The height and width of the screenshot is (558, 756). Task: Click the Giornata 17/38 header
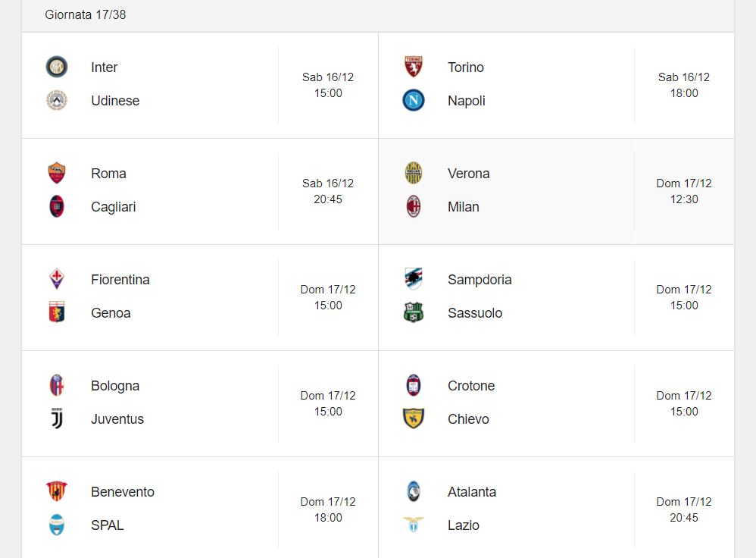[x=86, y=14]
